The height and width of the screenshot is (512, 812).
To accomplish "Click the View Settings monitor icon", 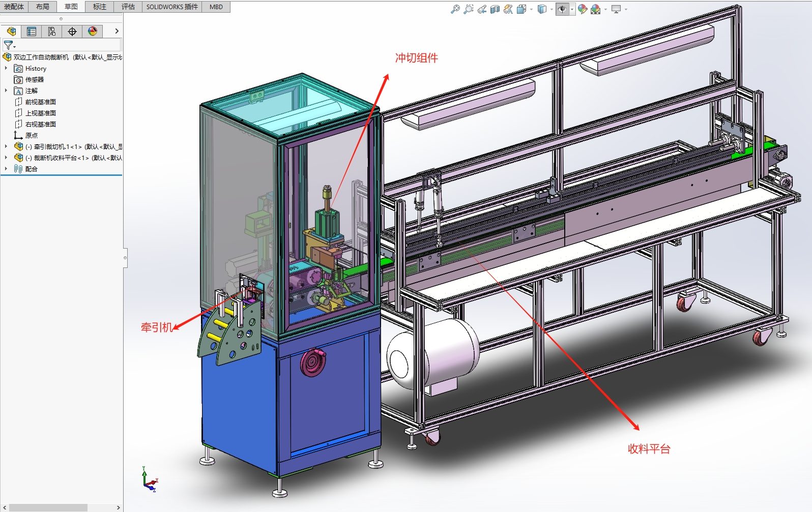I will pos(616,9).
